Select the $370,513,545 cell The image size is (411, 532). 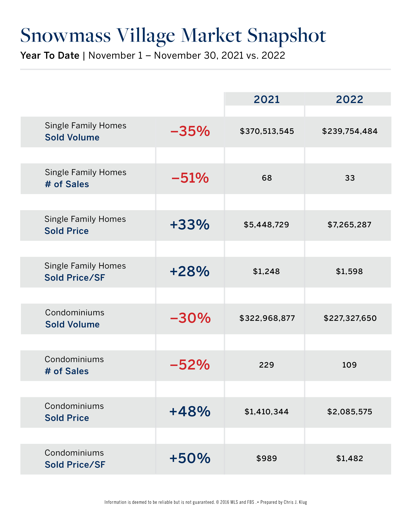pos(267,131)
